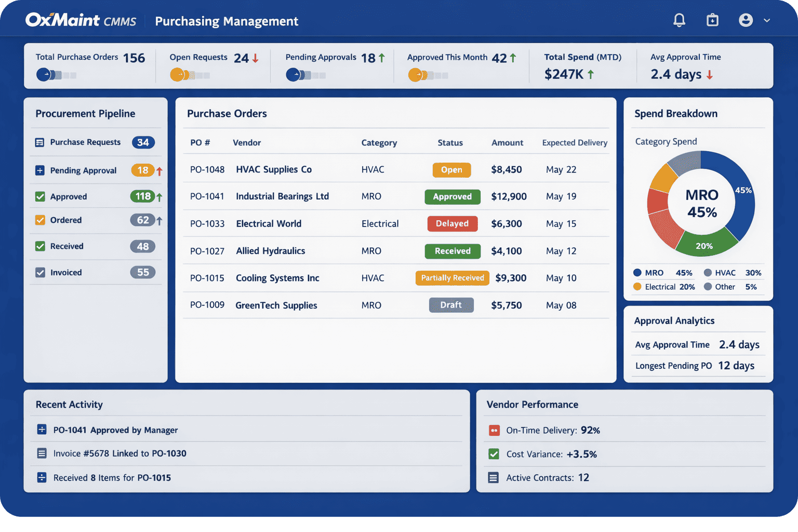Image resolution: width=798 pixels, height=532 pixels.
Task: Click the Pending Approval plus icon
Action: click(39, 170)
